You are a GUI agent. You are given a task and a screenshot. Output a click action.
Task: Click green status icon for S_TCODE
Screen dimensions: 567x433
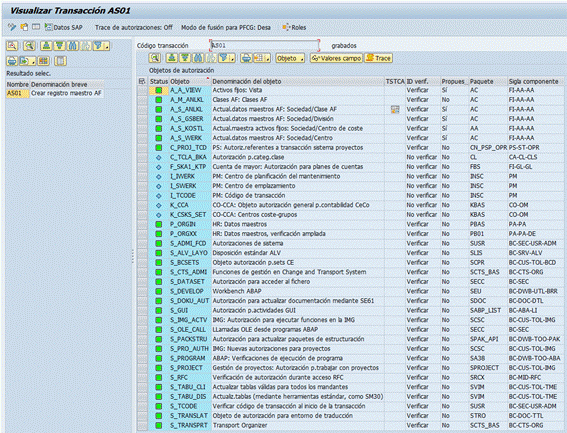point(158,406)
